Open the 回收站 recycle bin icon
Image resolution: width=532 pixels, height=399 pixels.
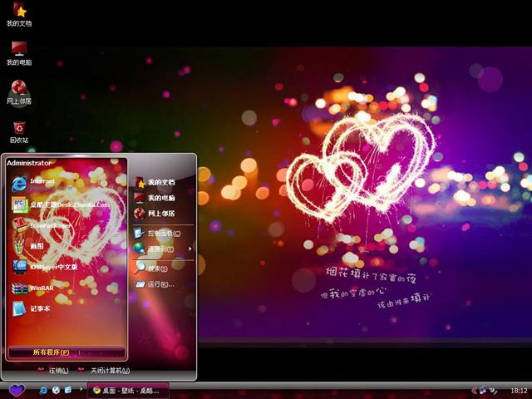(19, 132)
